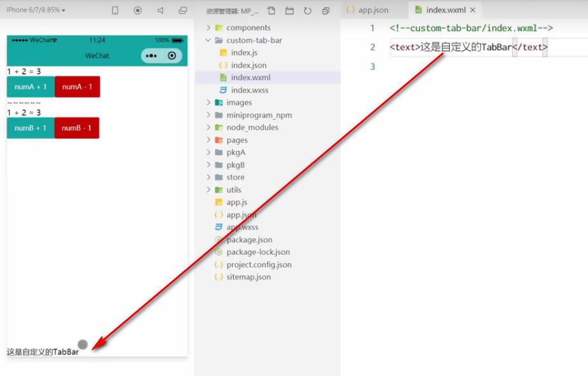Screen dimensions: 588x376
Task: Expand the pages folder
Action: coord(208,140)
